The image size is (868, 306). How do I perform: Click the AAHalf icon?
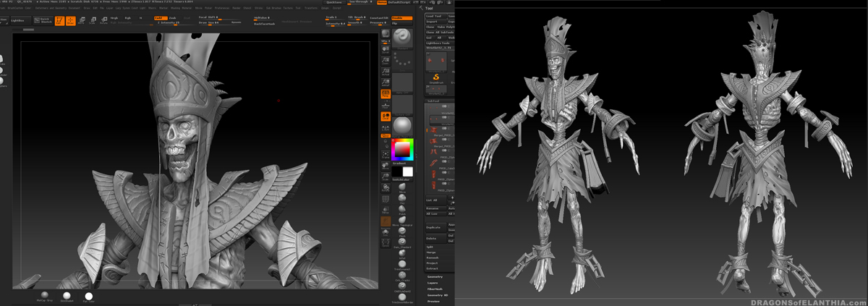coord(386,83)
